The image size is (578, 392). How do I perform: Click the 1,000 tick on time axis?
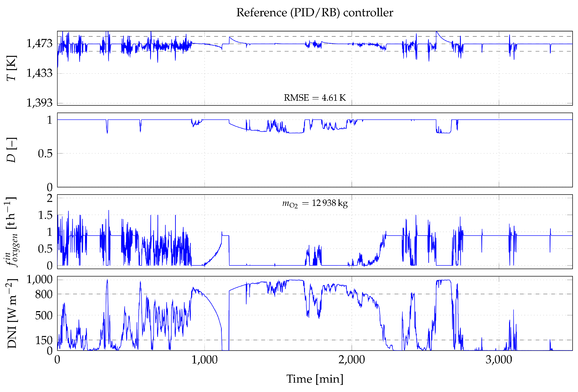204,360
